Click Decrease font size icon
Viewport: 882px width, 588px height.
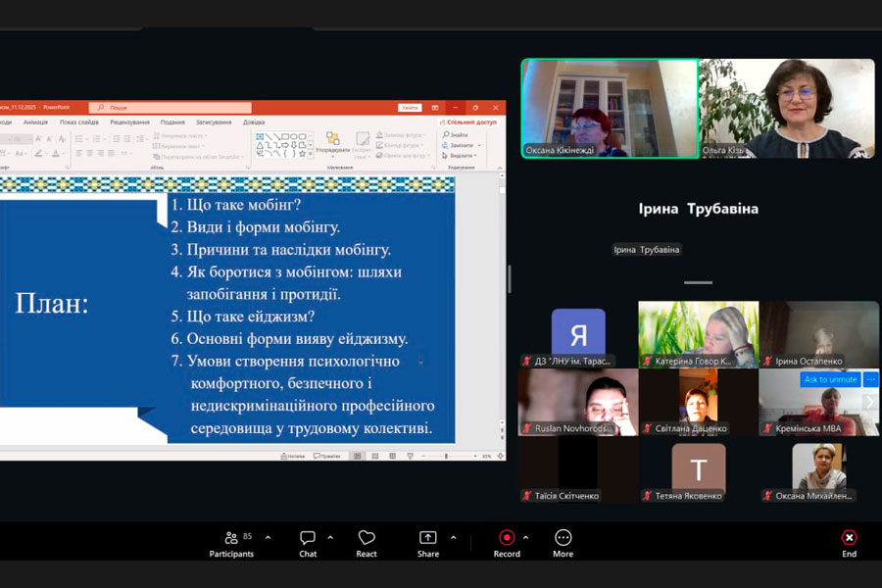click(x=50, y=138)
